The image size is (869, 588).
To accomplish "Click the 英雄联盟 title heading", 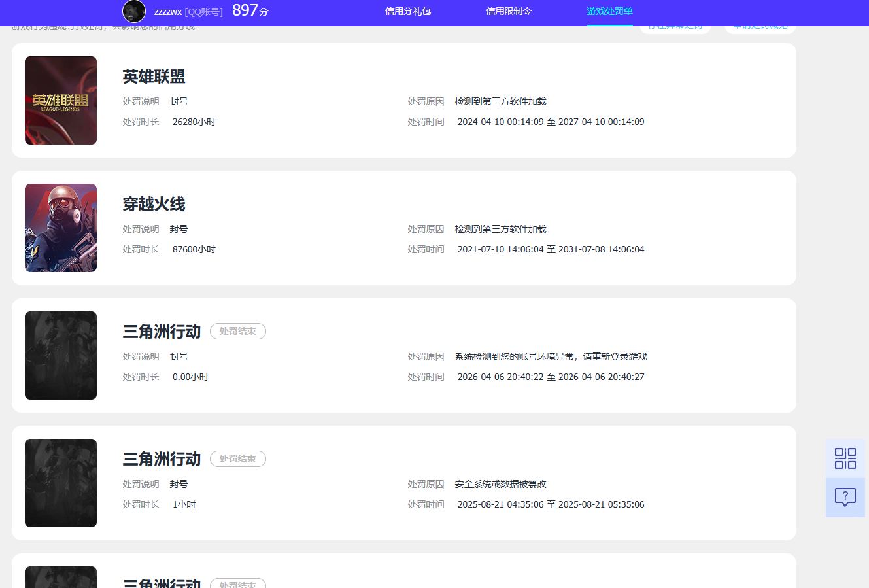I will tap(154, 77).
